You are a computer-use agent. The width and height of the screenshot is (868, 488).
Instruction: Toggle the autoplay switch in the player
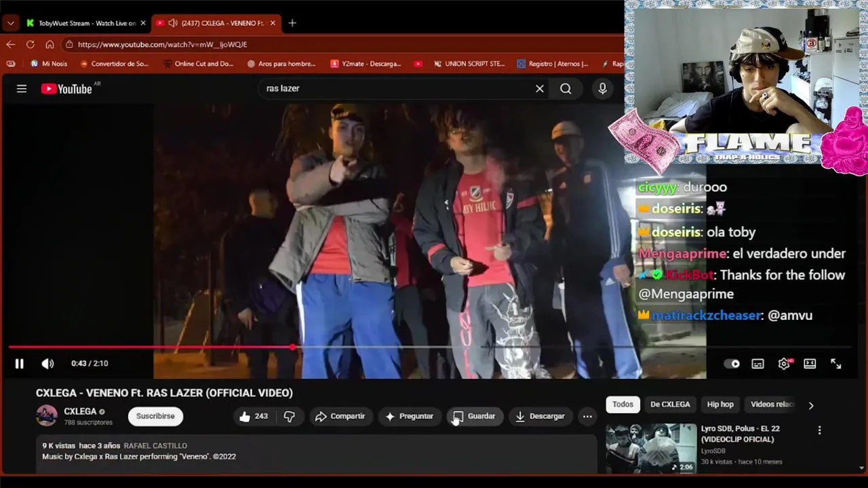(x=732, y=364)
